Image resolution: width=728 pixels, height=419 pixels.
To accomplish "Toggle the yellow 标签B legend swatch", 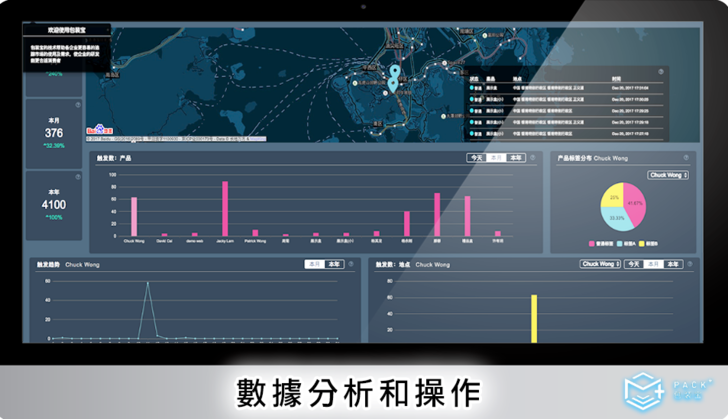I will (642, 243).
